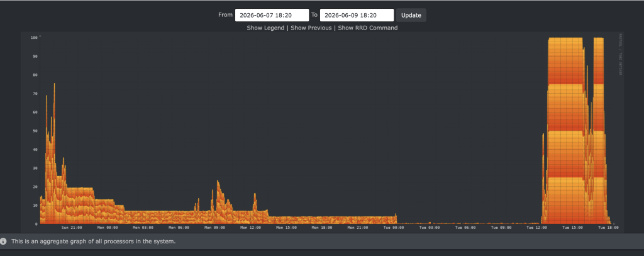Click the From label text
This screenshot has width=644, height=256.
[225, 15]
